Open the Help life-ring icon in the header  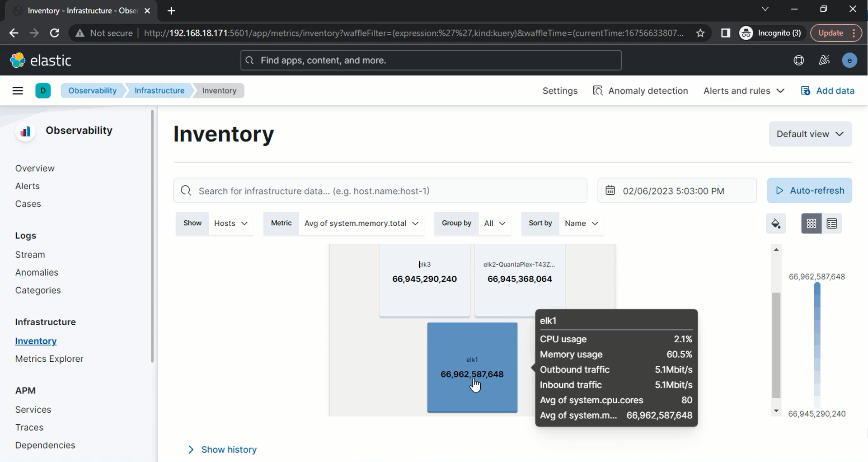click(799, 60)
